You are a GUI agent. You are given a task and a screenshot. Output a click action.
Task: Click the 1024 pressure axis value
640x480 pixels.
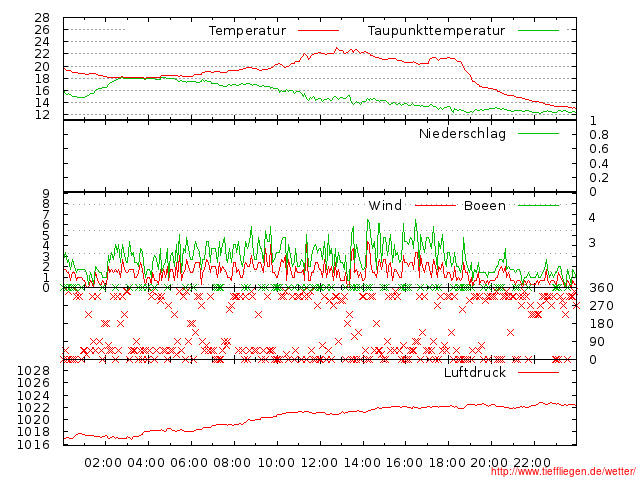coord(33,396)
